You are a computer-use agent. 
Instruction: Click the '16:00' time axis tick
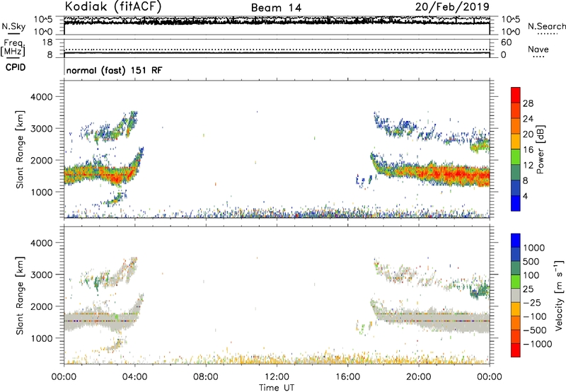pos(347,377)
